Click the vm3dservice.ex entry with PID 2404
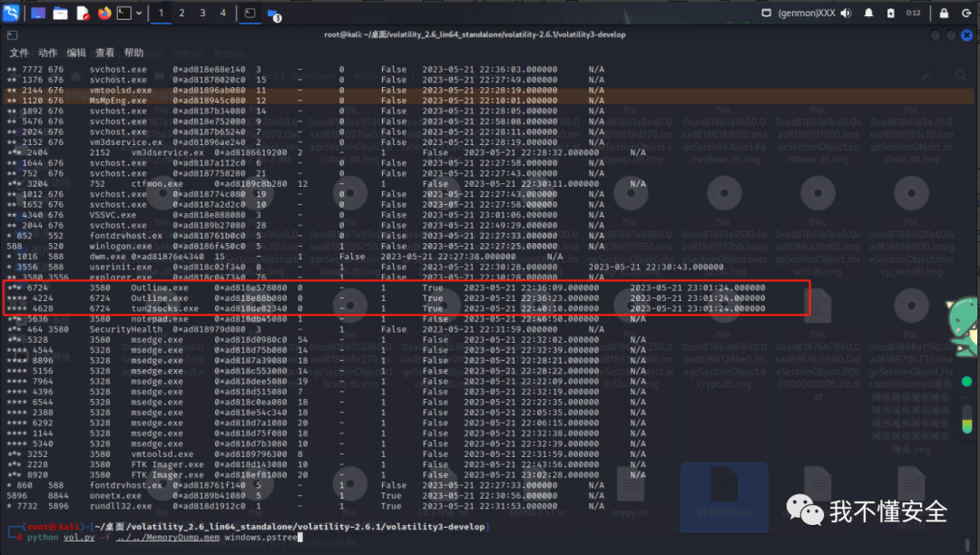This screenshot has width=980, height=555. (168, 152)
